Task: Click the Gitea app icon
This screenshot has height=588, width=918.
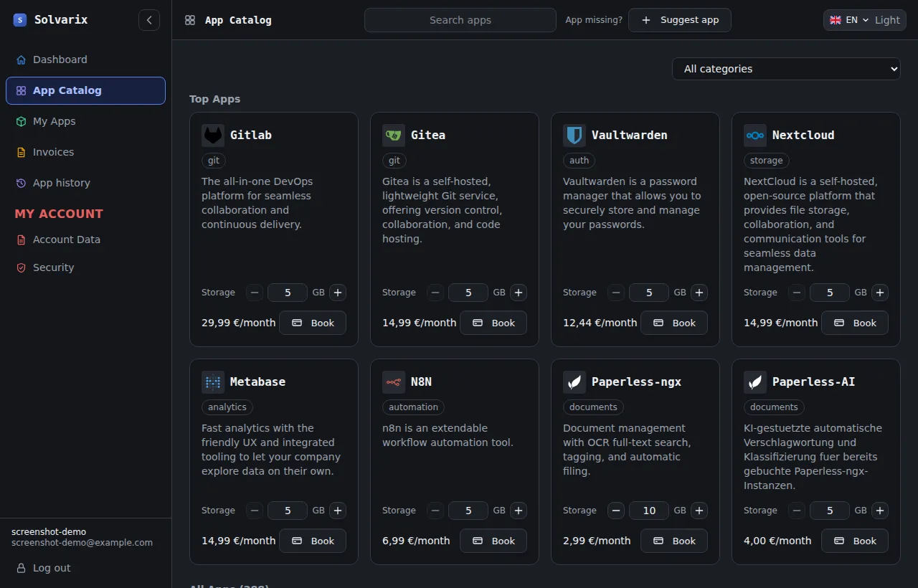Action: [394, 135]
